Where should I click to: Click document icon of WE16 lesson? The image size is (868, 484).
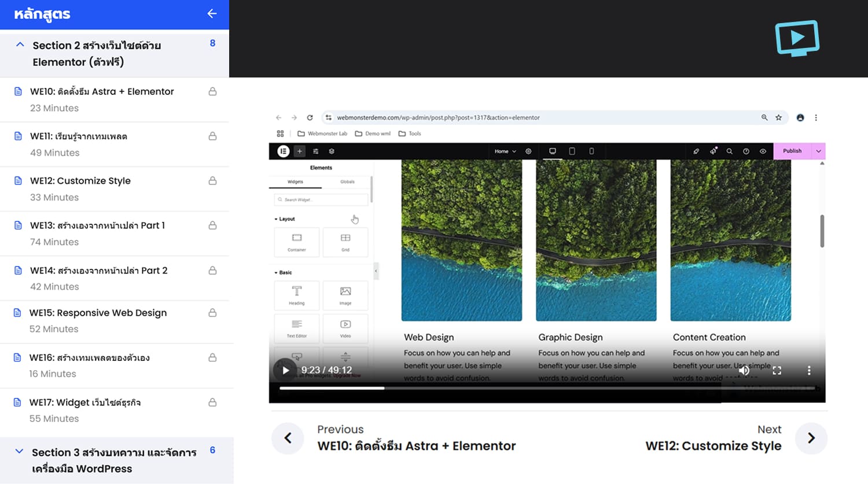pyautogui.click(x=17, y=357)
